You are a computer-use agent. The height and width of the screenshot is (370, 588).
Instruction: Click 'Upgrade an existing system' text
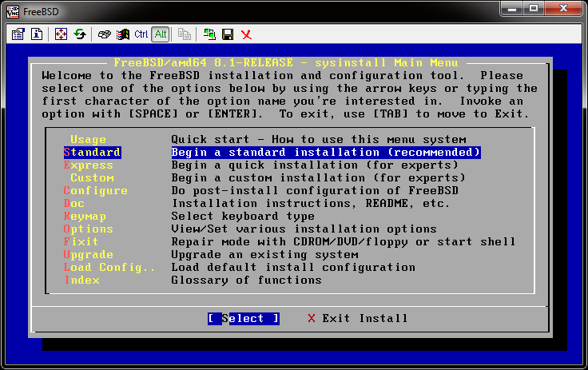coord(264,254)
